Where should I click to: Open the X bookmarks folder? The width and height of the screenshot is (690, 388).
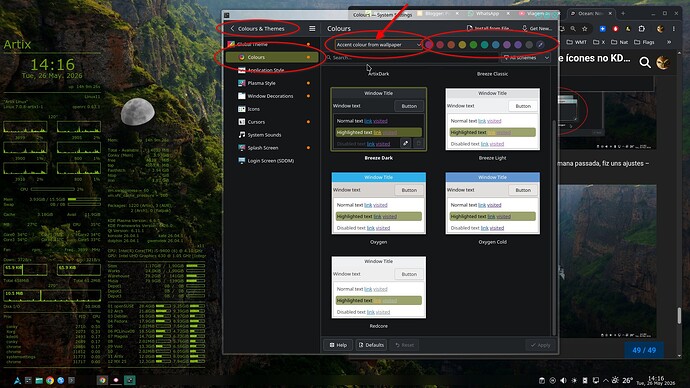[599, 42]
